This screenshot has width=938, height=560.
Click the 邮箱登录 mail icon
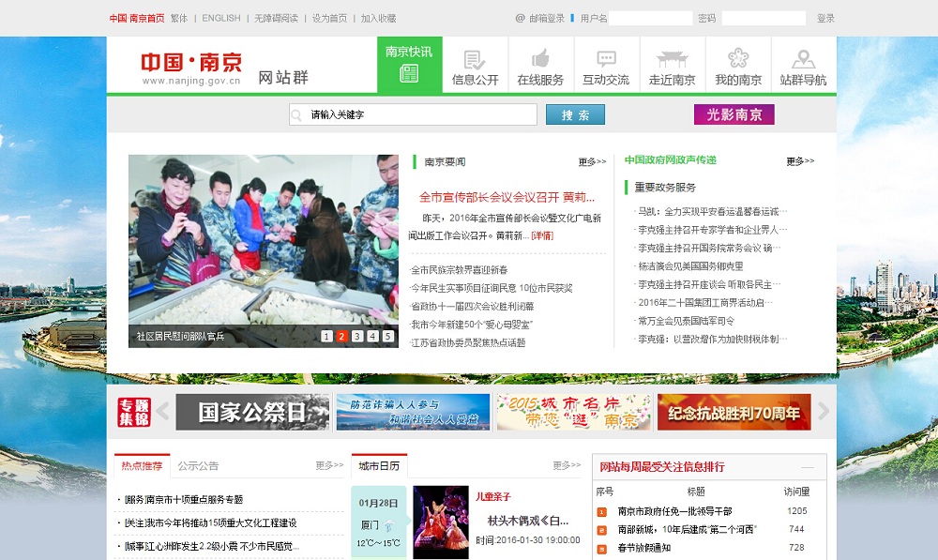521,19
